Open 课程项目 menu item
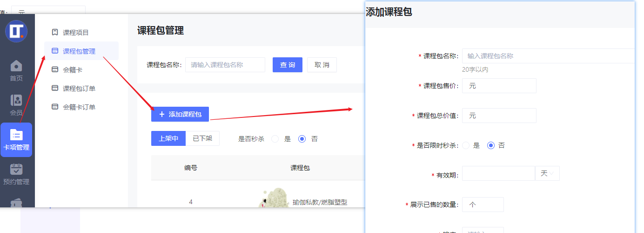Viewport: 644px width, 233px height. tap(81, 32)
